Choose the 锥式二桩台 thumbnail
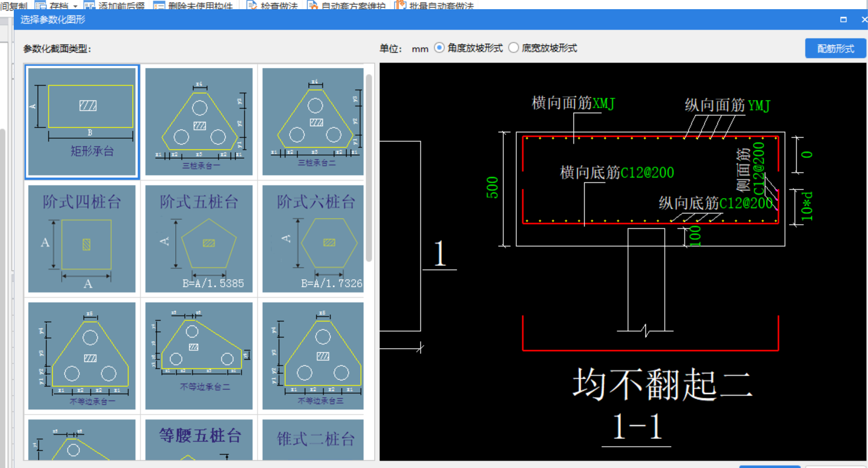 [313, 439]
